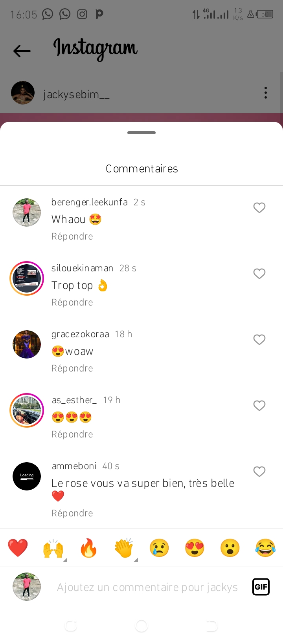
Task: Like silouekinaman's 'Trop top' comment
Action: pyautogui.click(x=259, y=274)
